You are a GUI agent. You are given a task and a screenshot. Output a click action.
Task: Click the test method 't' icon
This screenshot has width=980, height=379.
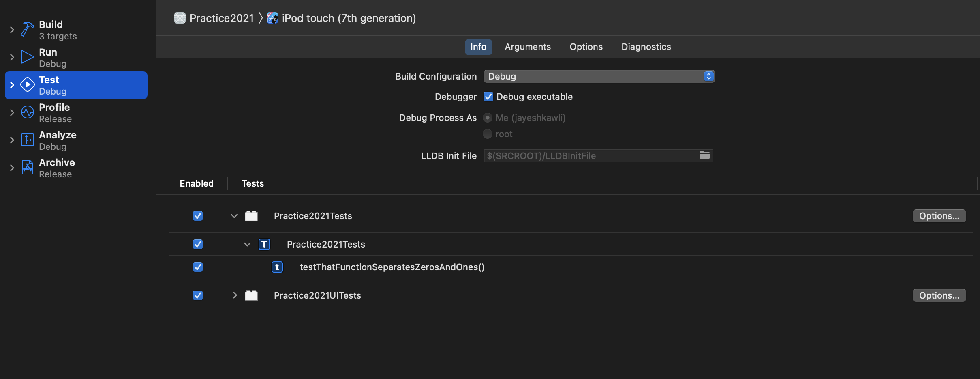277,267
